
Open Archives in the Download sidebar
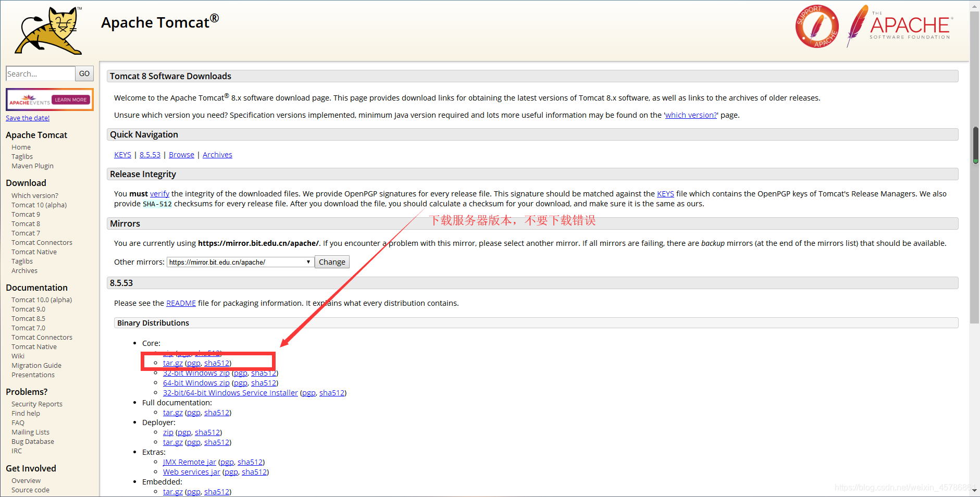pos(24,271)
